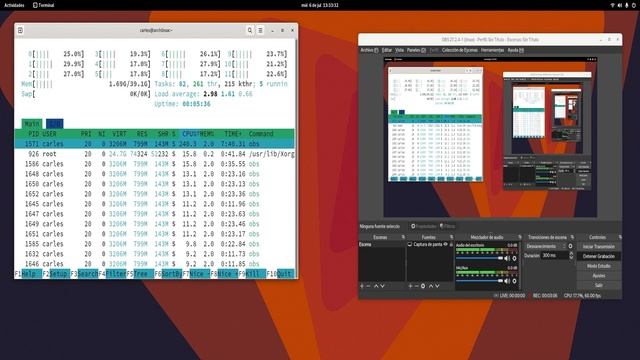
Task: Open the Colección de Escenas menu
Action: pyautogui.click(x=460, y=50)
